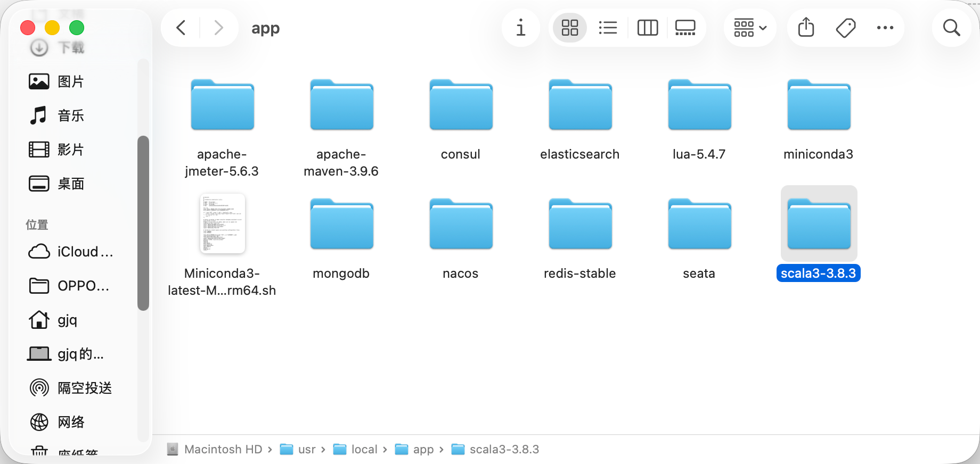Go back with the left chevron button

(x=181, y=28)
